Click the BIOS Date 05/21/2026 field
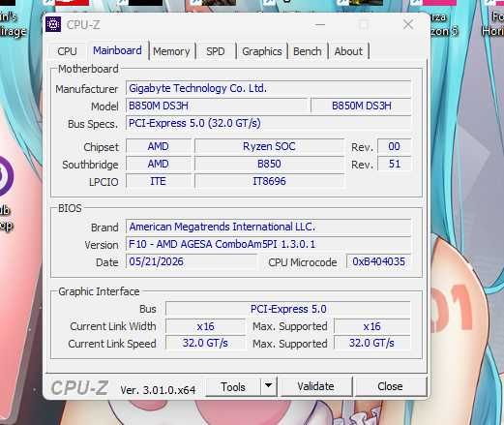Screen dimensions: 504x425 [x=192, y=261]
